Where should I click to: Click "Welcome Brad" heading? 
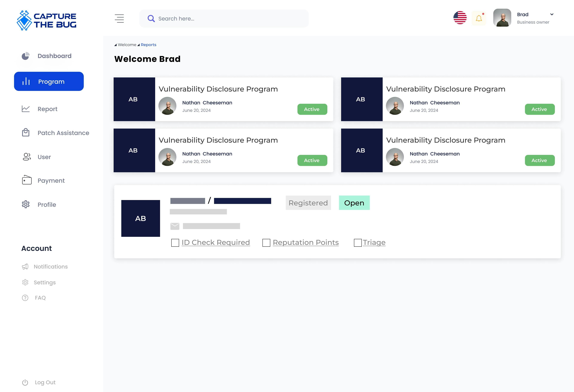coord(147,59)
